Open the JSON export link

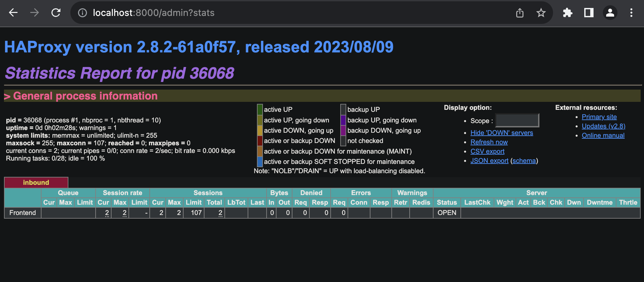489,161
